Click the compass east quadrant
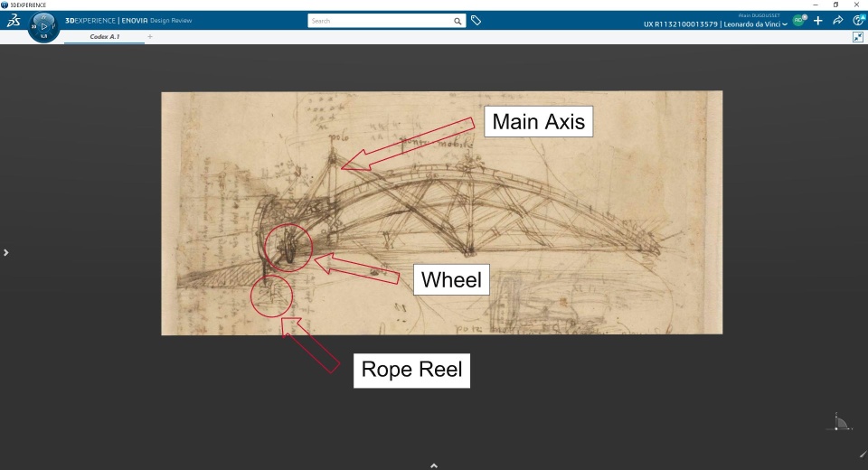The width and height of the screenshot is (868, 470). [53, 26]
